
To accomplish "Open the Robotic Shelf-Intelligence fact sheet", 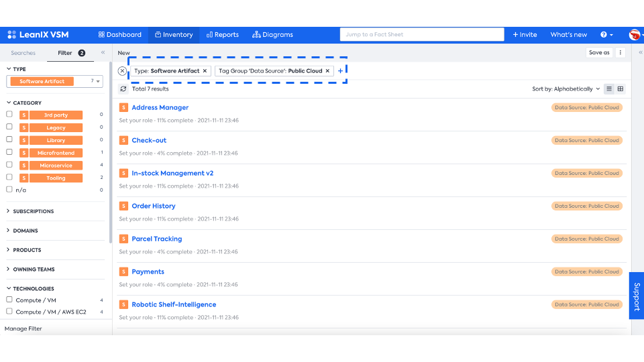I will click(x=174, y=304).
